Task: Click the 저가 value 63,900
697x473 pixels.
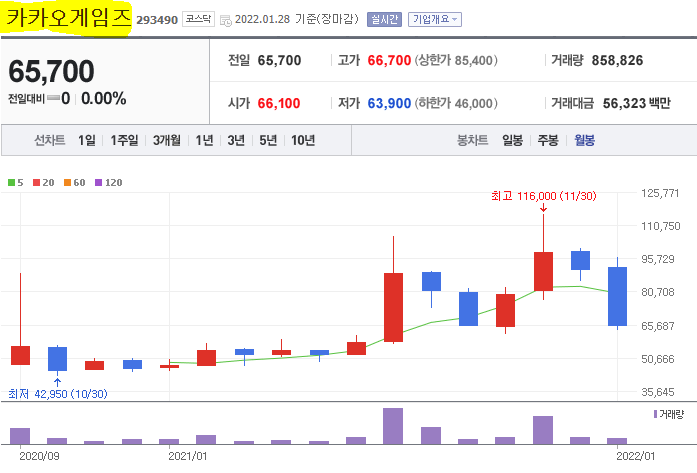Action: coord(389,104)
